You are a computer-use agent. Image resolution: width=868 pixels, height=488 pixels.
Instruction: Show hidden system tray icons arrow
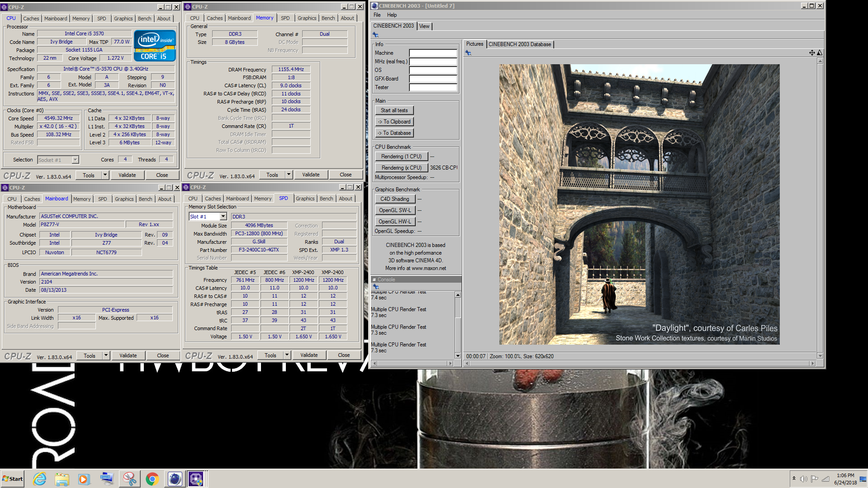pos(793,479)
